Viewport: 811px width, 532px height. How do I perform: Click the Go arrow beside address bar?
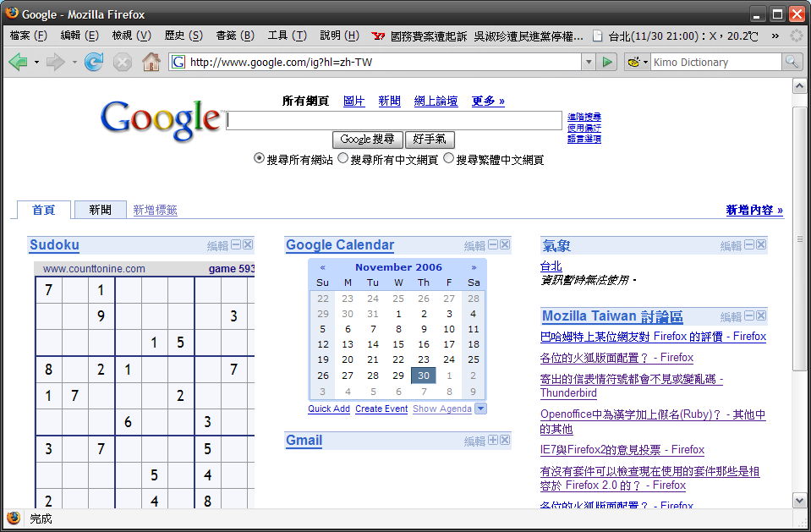click(x=607, y=62)
